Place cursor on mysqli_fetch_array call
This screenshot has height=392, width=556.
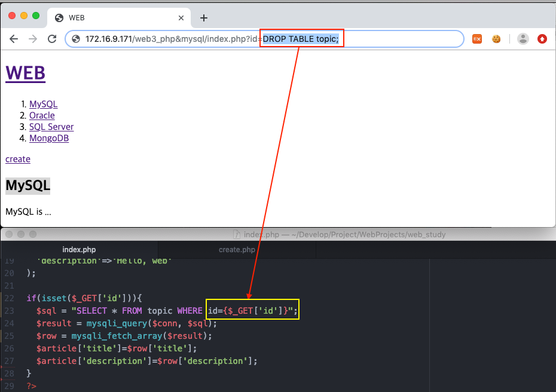tap(117, 336)
